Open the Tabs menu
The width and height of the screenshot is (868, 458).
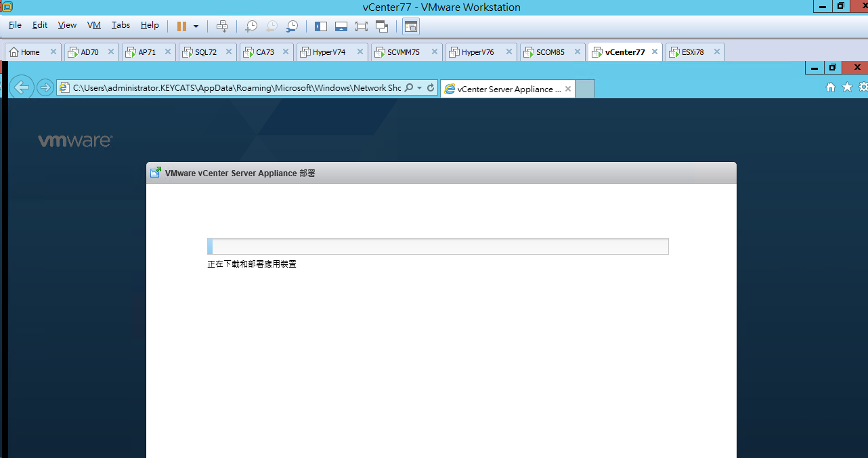point(121,25)
